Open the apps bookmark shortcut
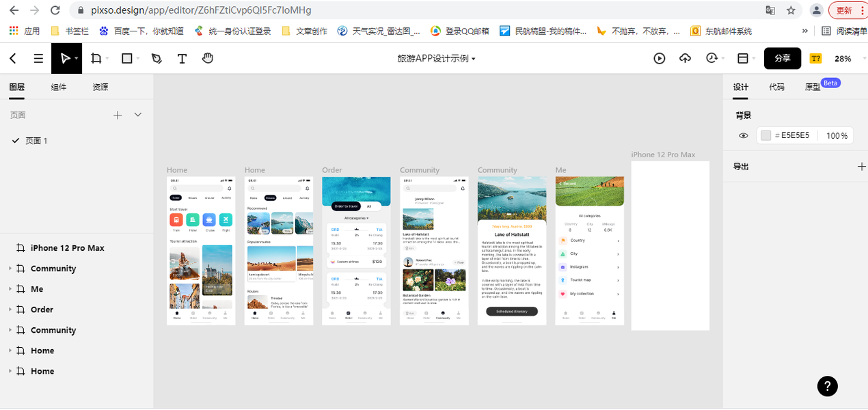The width and height of the screenshot is (868, 410). click(x=24, y=31)
